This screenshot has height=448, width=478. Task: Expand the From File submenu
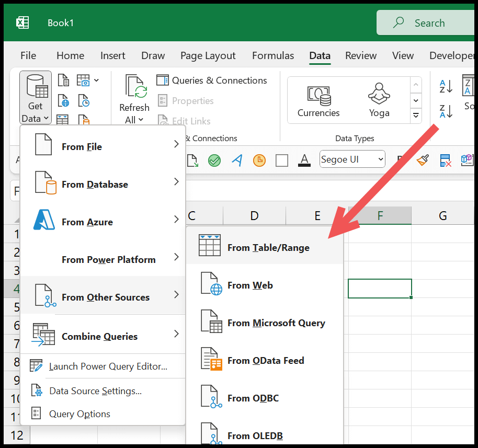click(103, 146)
